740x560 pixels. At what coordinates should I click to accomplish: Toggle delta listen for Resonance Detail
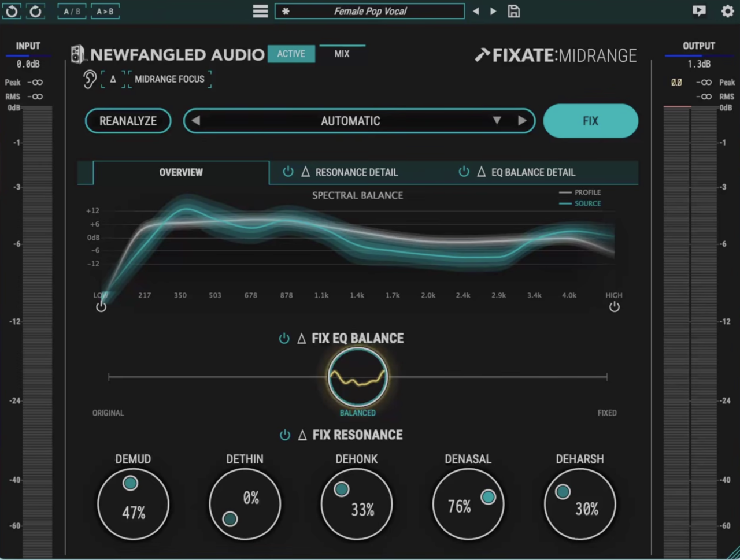(305, 172)
